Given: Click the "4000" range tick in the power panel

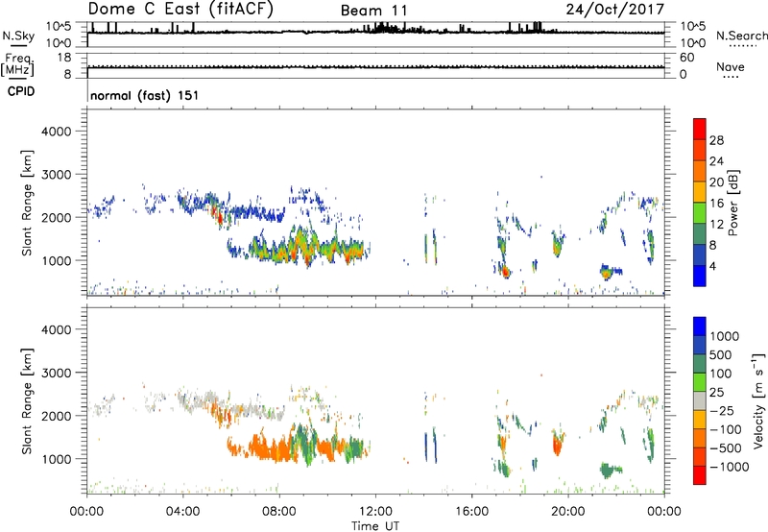Looking at the screenshot, I should point(56,132).
